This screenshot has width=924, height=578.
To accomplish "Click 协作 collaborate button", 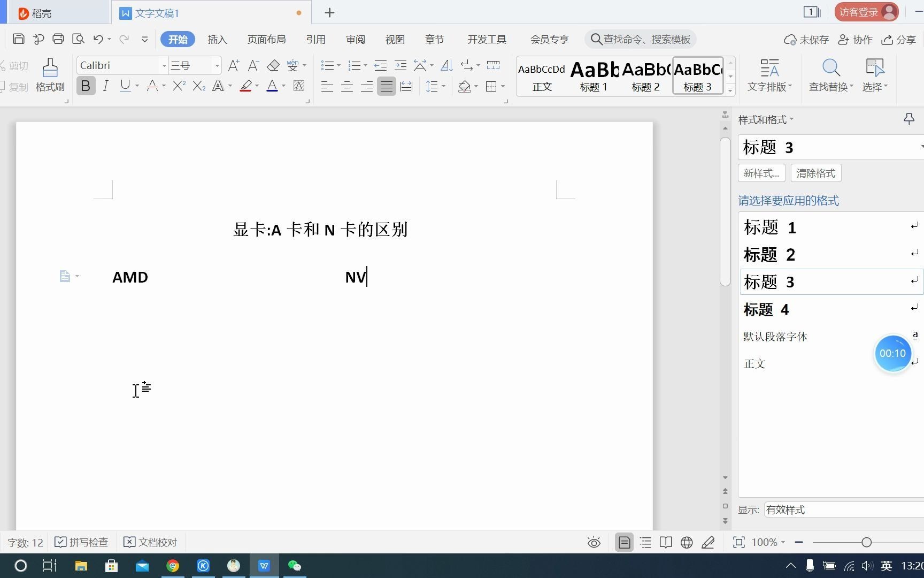I will [x=855, y=40].
